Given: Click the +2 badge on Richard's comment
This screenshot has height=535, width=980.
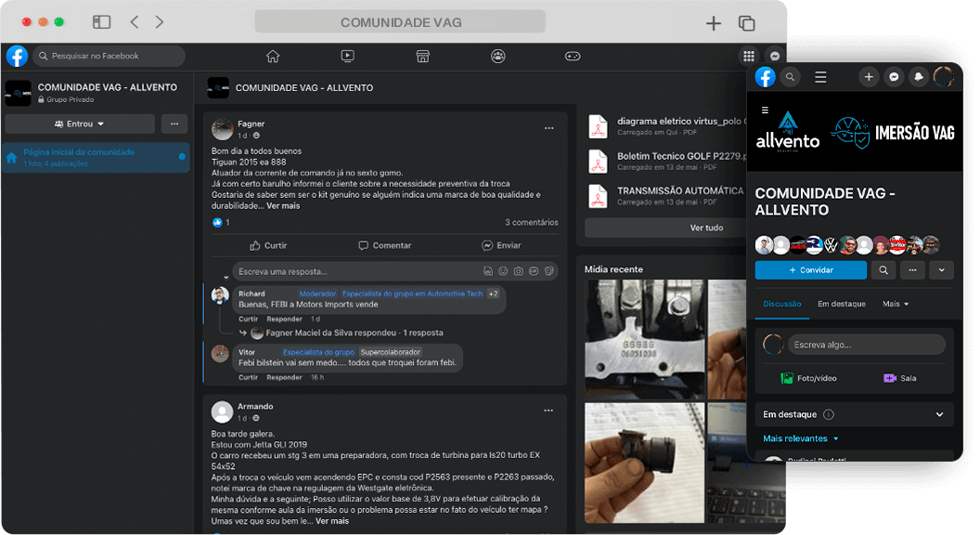Looking at the screenshot, I should click(x=493, y=294).
